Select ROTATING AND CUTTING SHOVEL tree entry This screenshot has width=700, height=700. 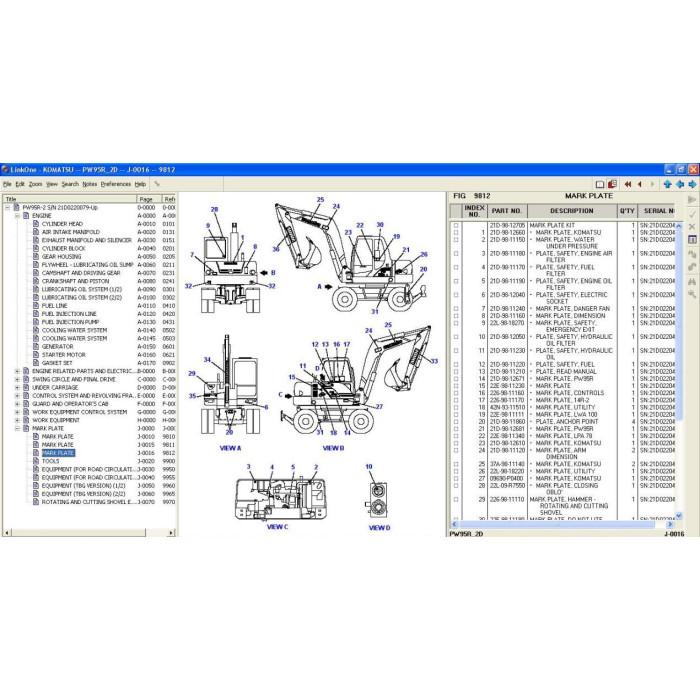click(88, 502)
